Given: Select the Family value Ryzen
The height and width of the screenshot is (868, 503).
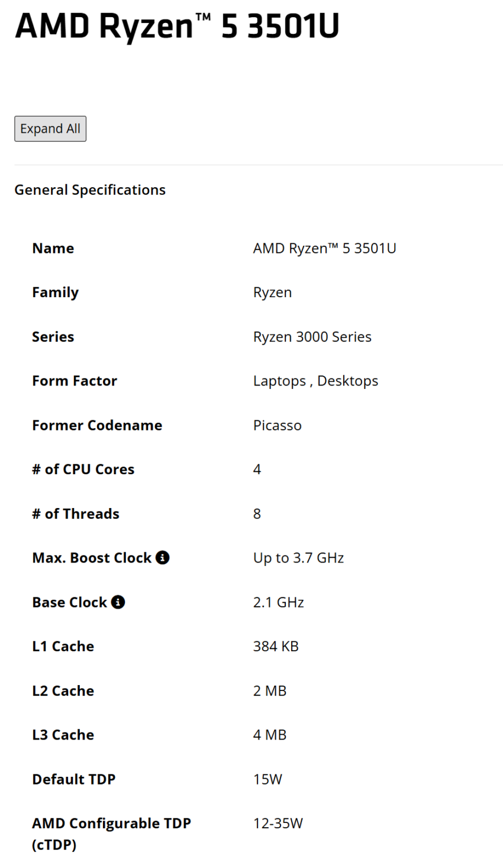Looking at the screenshot, I should (272, 292).
